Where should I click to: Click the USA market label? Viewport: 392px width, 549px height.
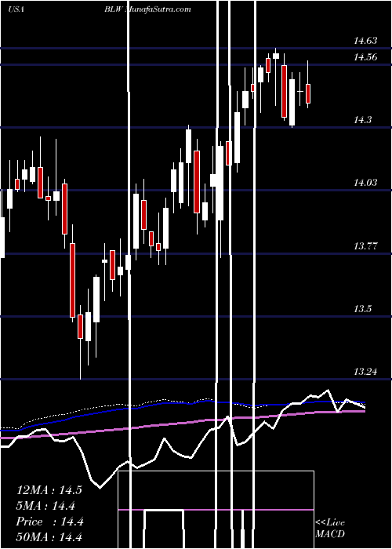(x=16, y=9)
